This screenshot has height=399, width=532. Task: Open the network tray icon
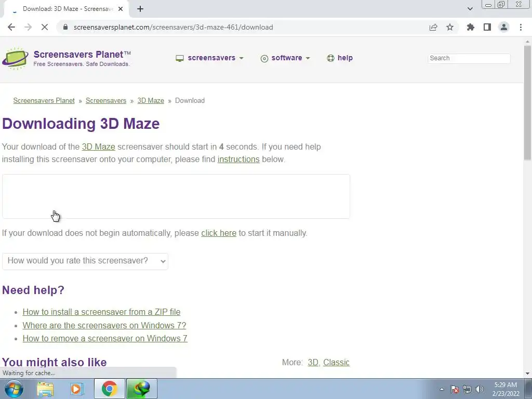tap(467, 390)
